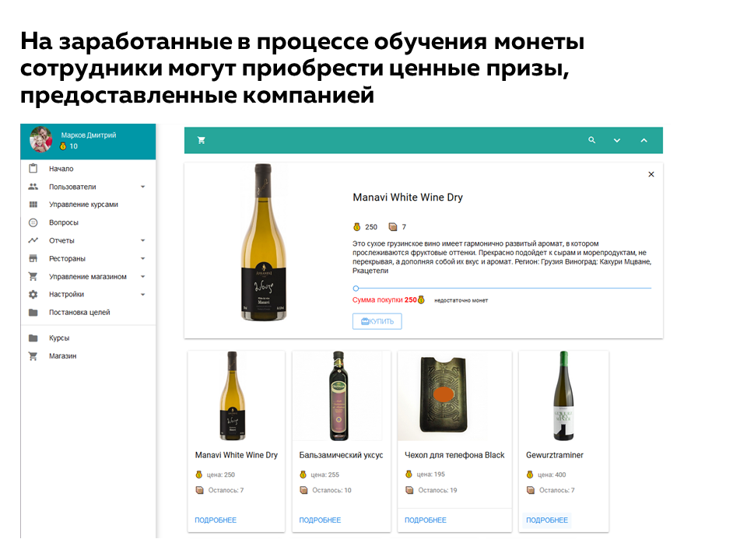Click the user name Марков Дмитрий
Viewport: 747px width, 560px height.
pos(89,135)
